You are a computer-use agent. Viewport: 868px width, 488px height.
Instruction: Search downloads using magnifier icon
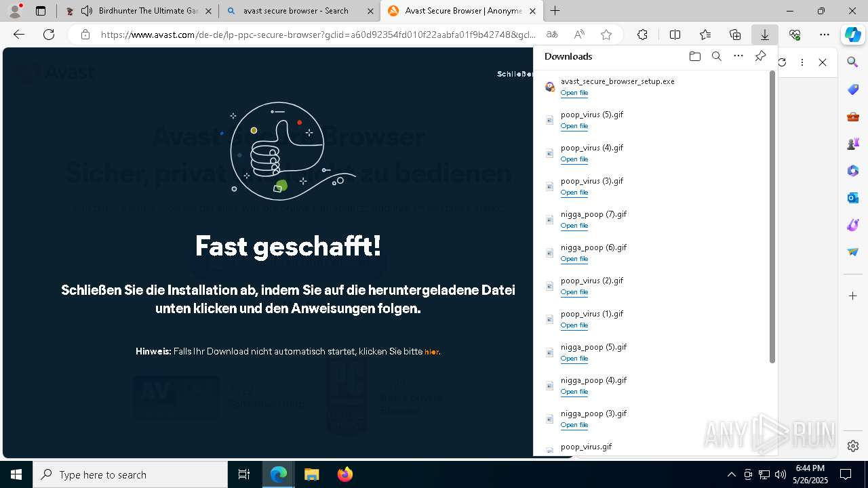click(x=717, y=56)
